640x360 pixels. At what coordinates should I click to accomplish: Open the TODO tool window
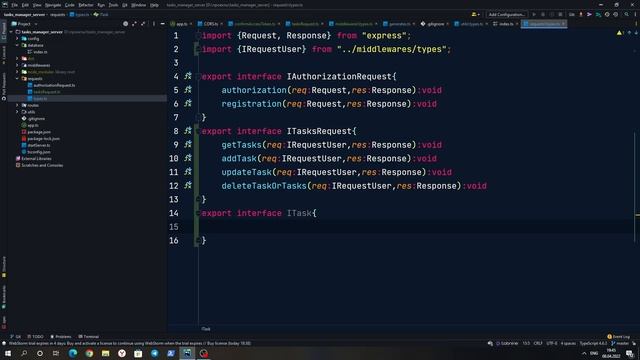(x=35, y=337)
